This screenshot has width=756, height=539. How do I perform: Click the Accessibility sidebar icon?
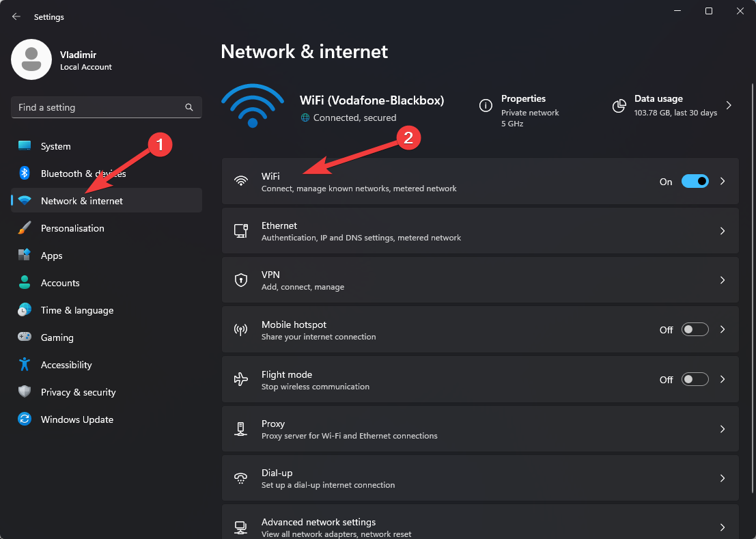pos(25,365)
